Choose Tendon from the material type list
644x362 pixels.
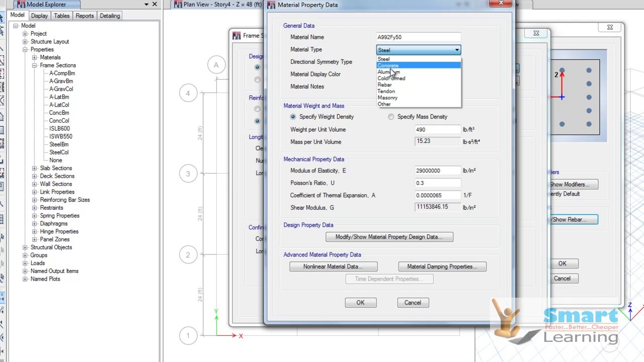coord(419,92)
